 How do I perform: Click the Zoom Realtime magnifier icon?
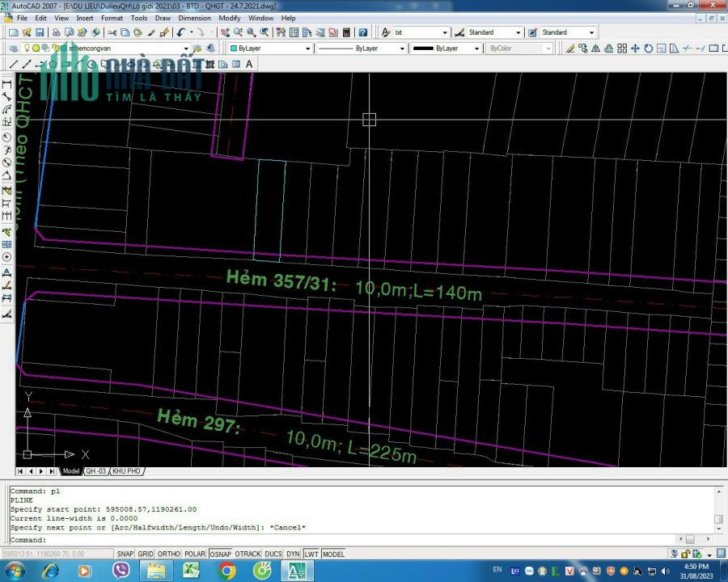[238, 32]
